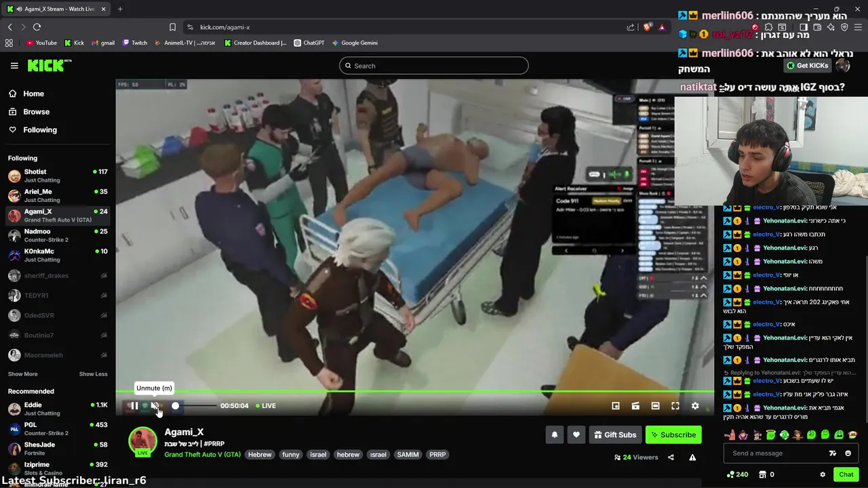Open Home in the sidebar
This screenshot has width=868, height=488.
point(33,94)
